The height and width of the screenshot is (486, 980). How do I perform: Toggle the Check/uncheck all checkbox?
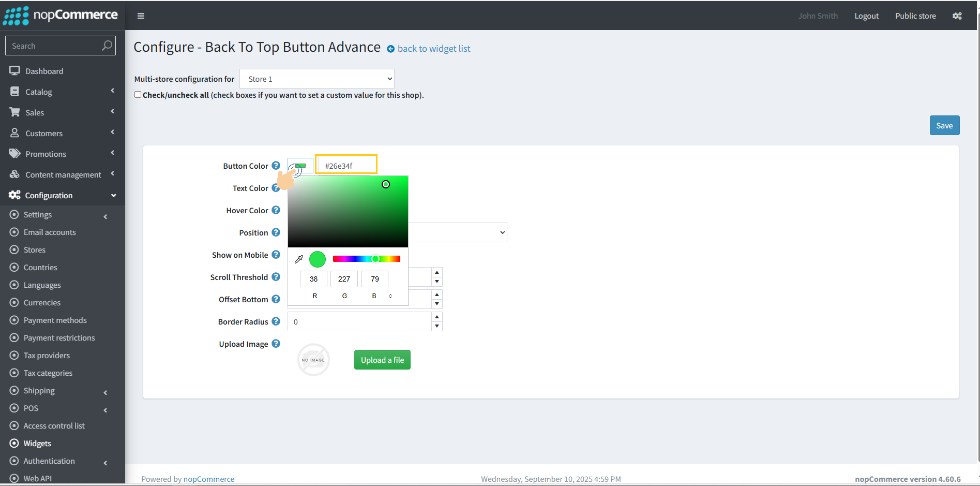pos(138,95)
